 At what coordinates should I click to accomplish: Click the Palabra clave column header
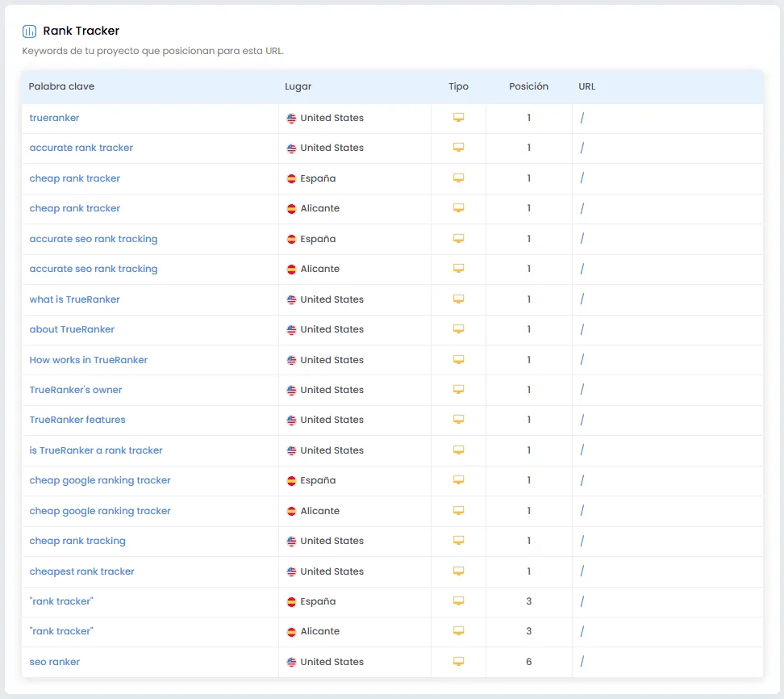point(61,86)
